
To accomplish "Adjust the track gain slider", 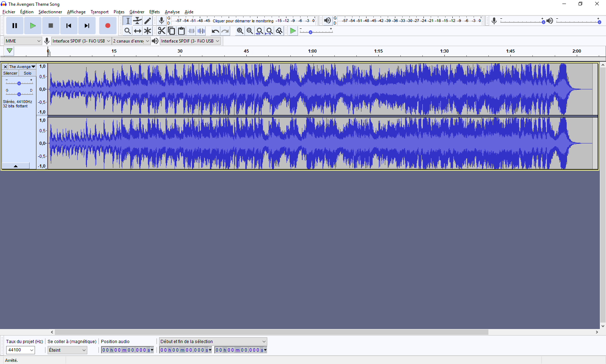I will (19, 83).
